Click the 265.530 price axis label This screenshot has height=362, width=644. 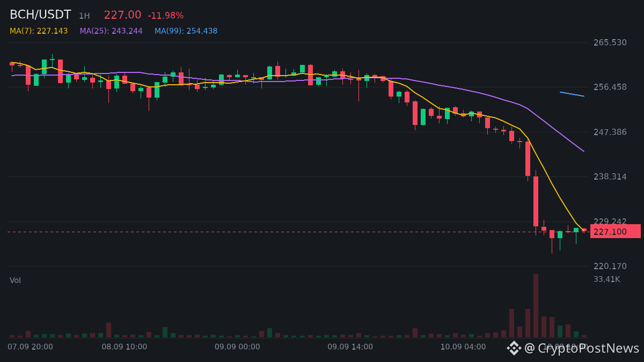coord(610,42)
